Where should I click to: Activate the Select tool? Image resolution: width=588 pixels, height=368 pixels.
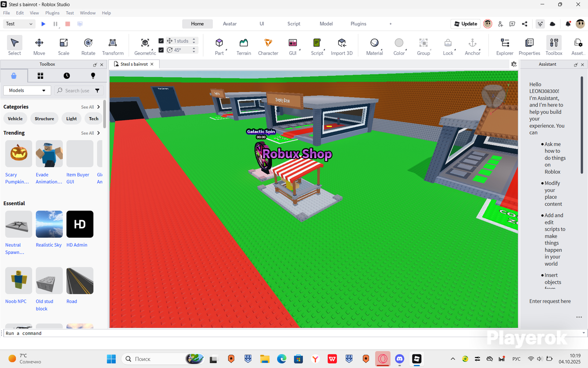[15, 46]
